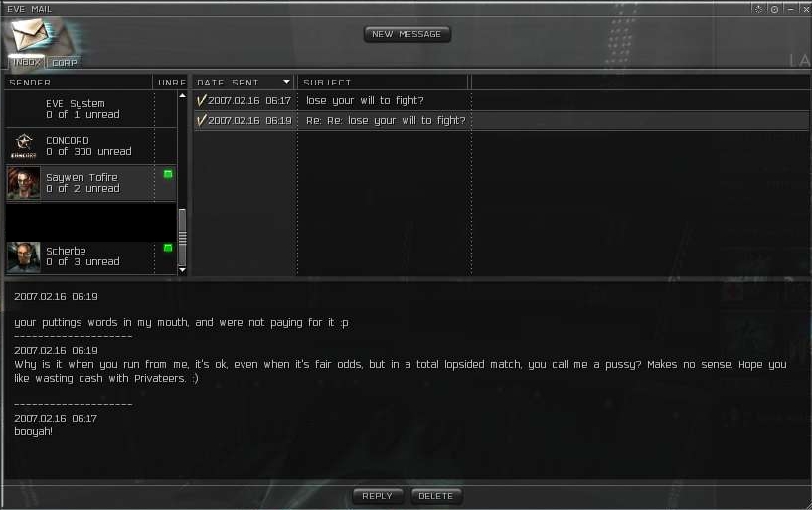Open window settings circle icon
Image resolution: width=812 pixels, height=510 pixels.
coord(774,9)
